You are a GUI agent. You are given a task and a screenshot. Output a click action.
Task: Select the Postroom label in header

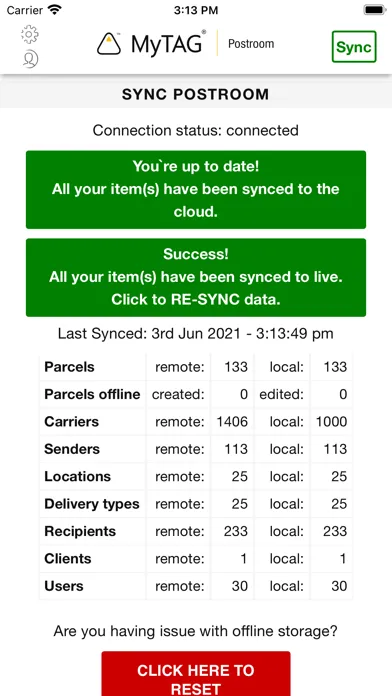click(251, 44)
